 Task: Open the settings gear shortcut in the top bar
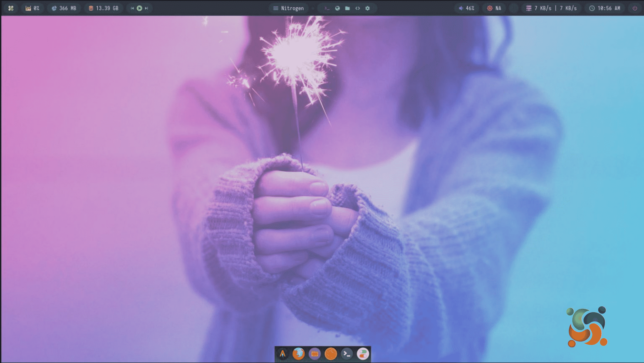368,8
